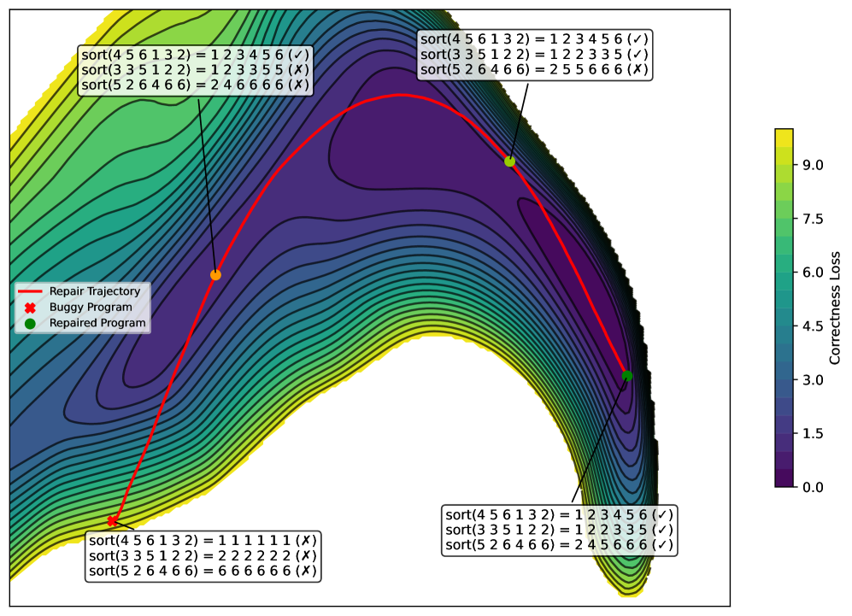Click the 4.5 tick label on the colorbar
This screenshot has height=616, width=852.
(x=813, y=326)
